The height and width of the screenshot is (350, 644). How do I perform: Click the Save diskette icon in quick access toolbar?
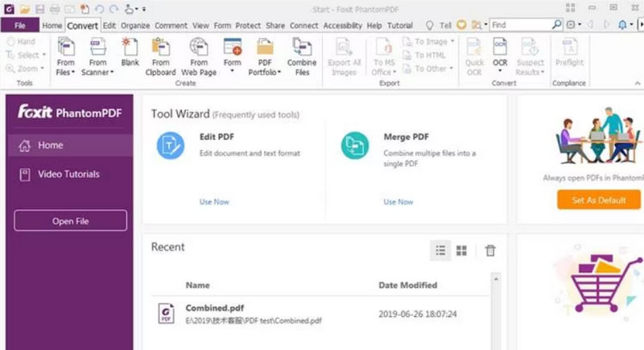click(x=39, y=9)
